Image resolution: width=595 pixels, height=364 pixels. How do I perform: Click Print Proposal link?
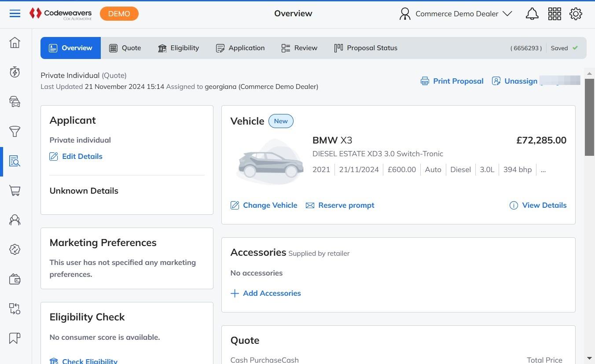[x=458, y=81]
